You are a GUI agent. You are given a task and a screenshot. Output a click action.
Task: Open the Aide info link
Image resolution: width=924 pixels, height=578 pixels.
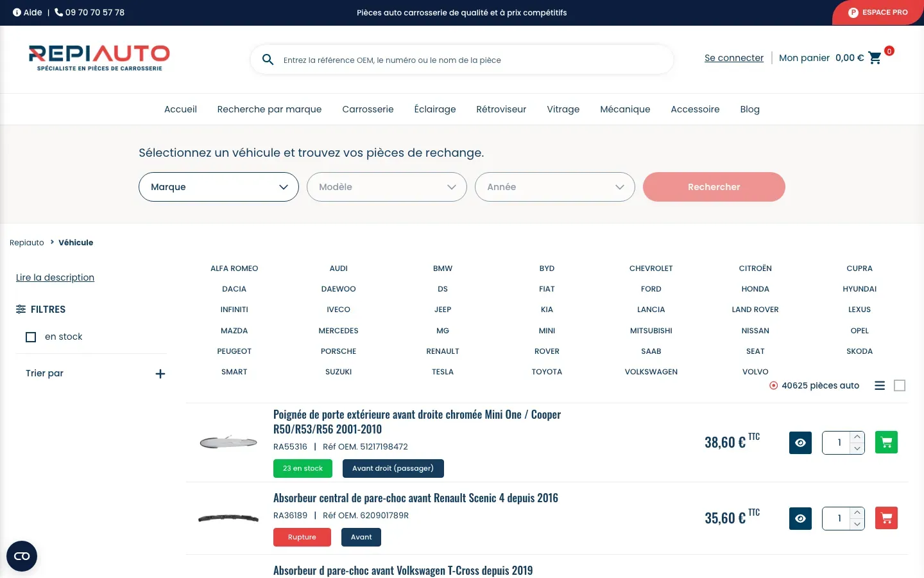point(28,12)
